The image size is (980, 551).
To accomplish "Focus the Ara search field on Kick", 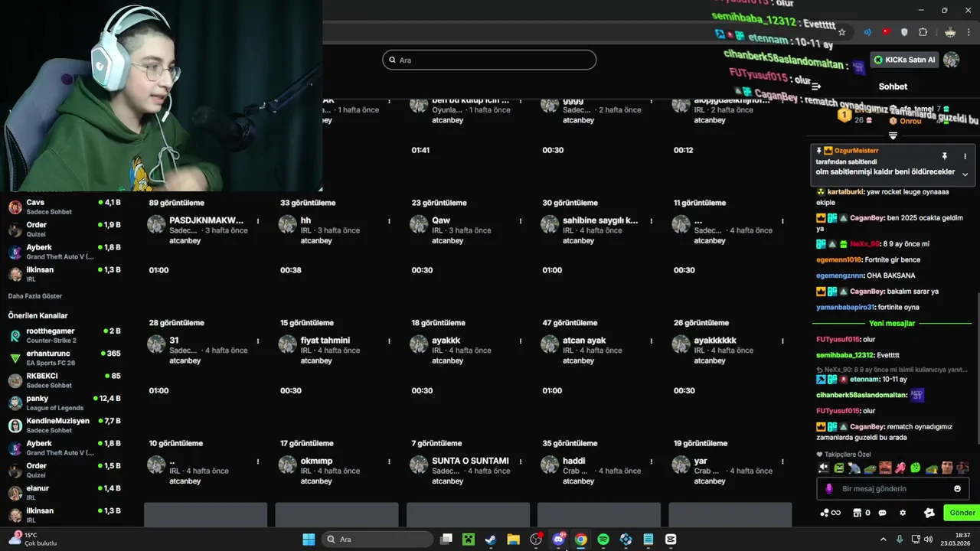I will 489,60.
